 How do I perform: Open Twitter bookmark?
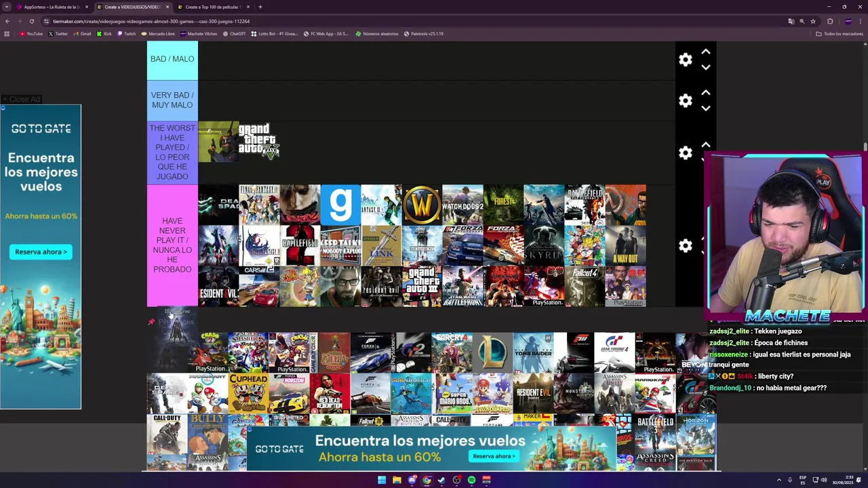point(58,34)
